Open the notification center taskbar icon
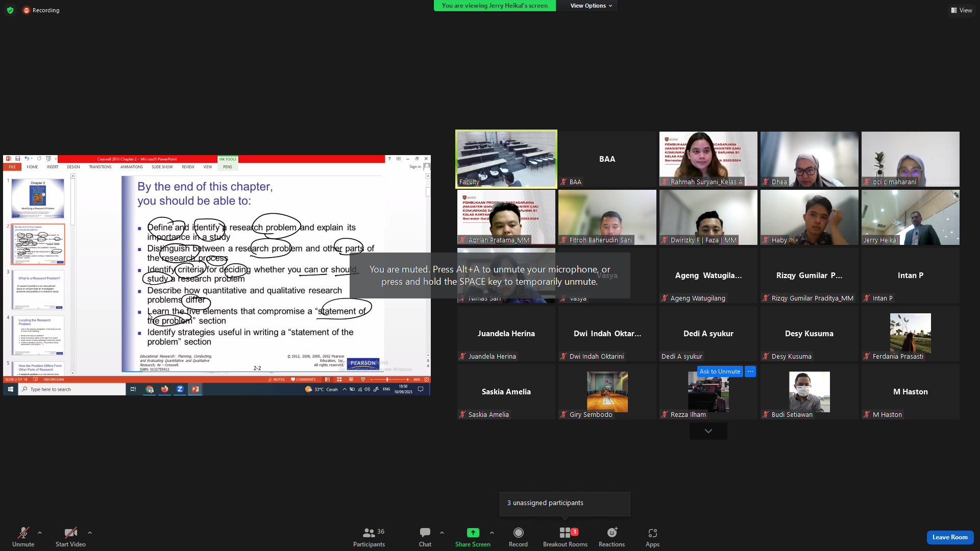980x551 pixels. [x=421, y=389]
